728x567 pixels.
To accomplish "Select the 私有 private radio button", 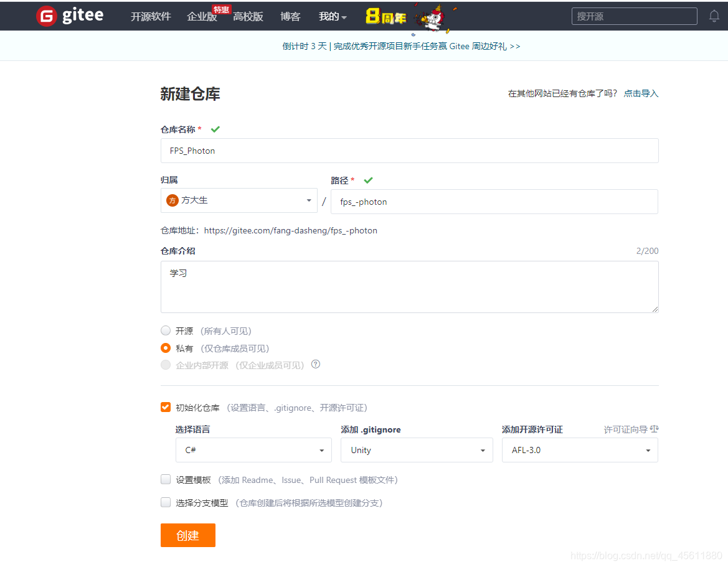I will pos(166,348).
